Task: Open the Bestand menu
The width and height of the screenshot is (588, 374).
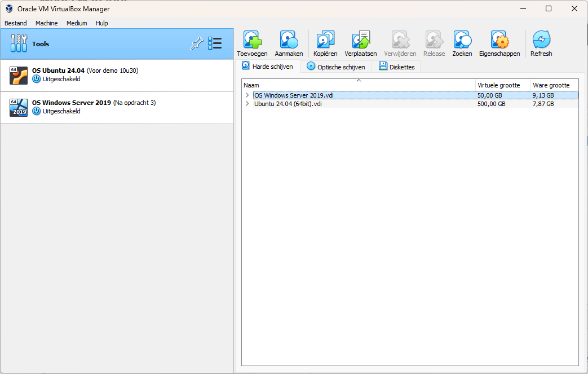Action: coord(15,23)
